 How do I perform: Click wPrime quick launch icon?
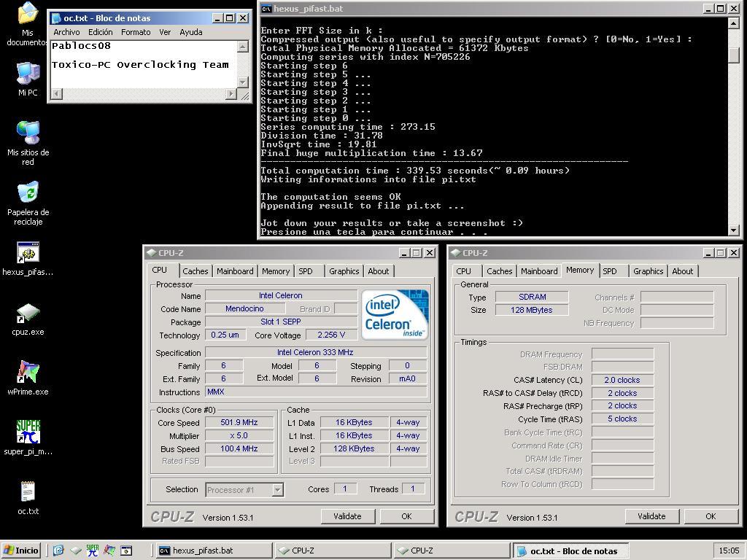pyautogui.click(x=109, y=551)
